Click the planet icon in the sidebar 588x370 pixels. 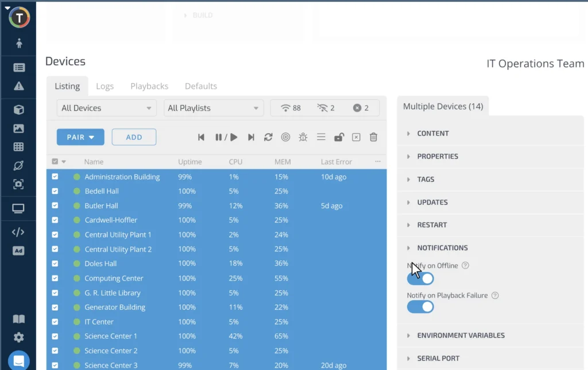(x=19, y=166)
